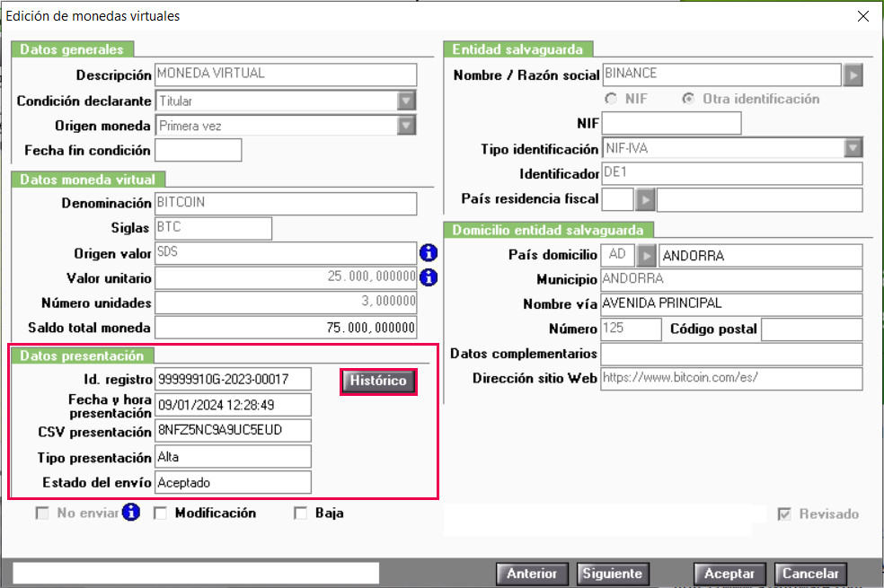Toggle the No enviar checkbox
Image resolution: width=884 pixels, height=588 pixels.
pyautogui.click(x=42, y=513)
